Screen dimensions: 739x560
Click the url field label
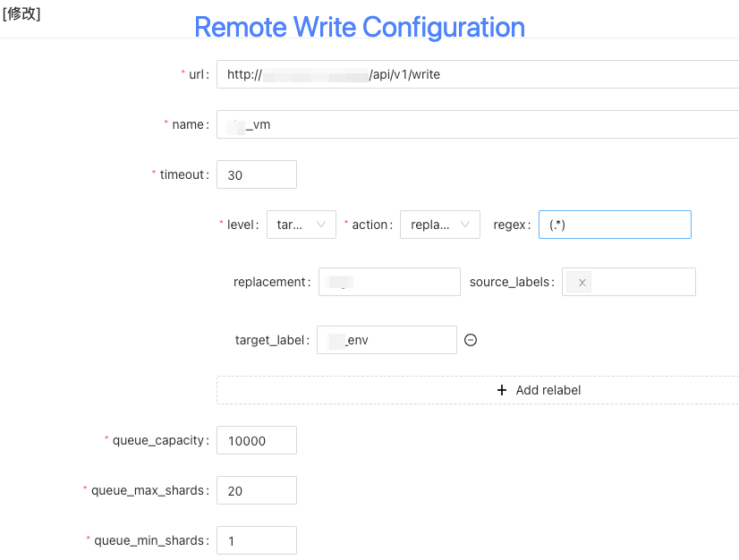pos(199,74)
